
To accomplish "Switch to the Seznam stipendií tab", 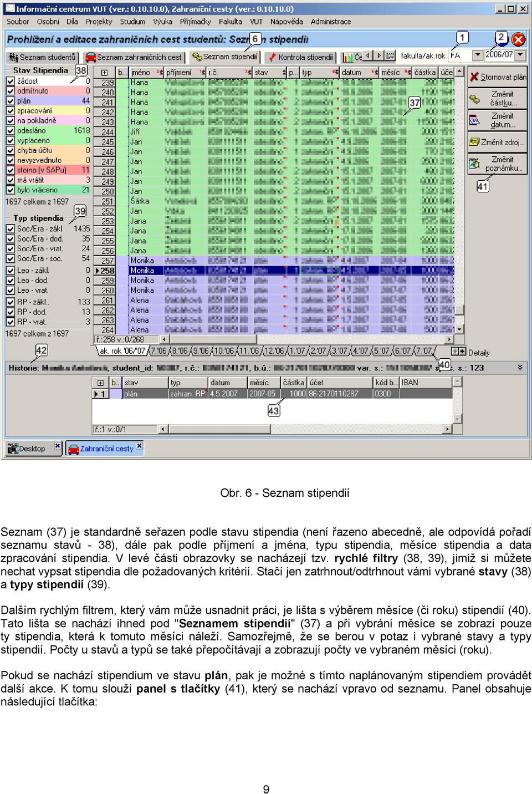I will pos(226,57).
